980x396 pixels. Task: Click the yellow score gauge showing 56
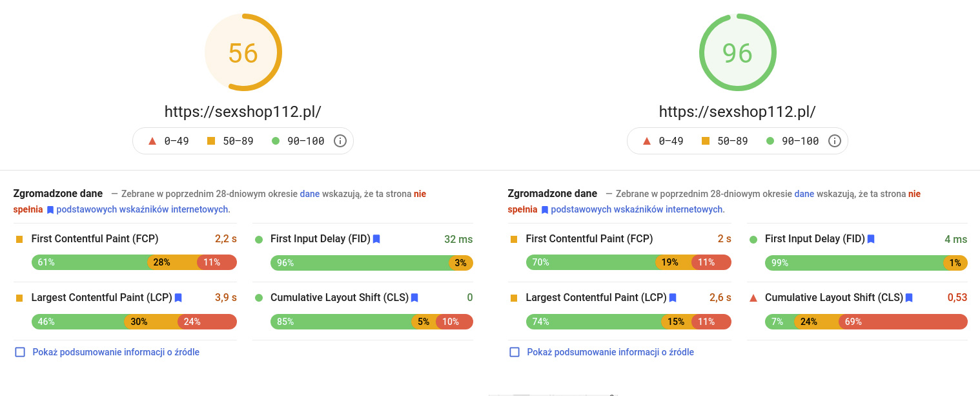click(243, 52)
